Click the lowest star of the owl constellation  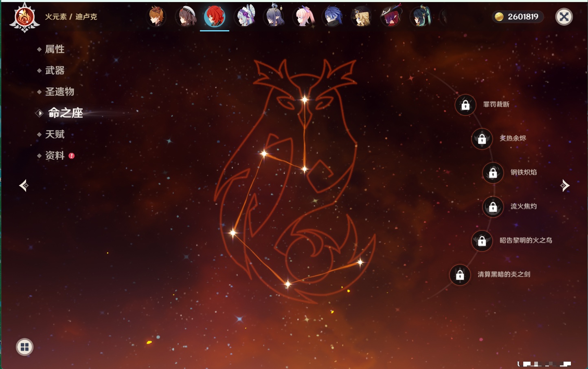point(288,284)
